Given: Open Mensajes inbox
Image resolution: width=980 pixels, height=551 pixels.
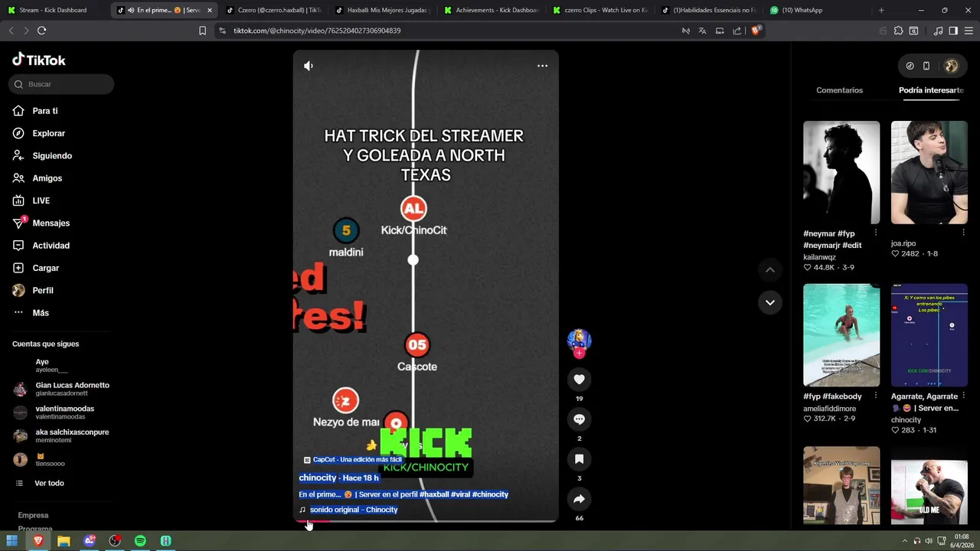Looking at the screenshot, I should 51,223.
